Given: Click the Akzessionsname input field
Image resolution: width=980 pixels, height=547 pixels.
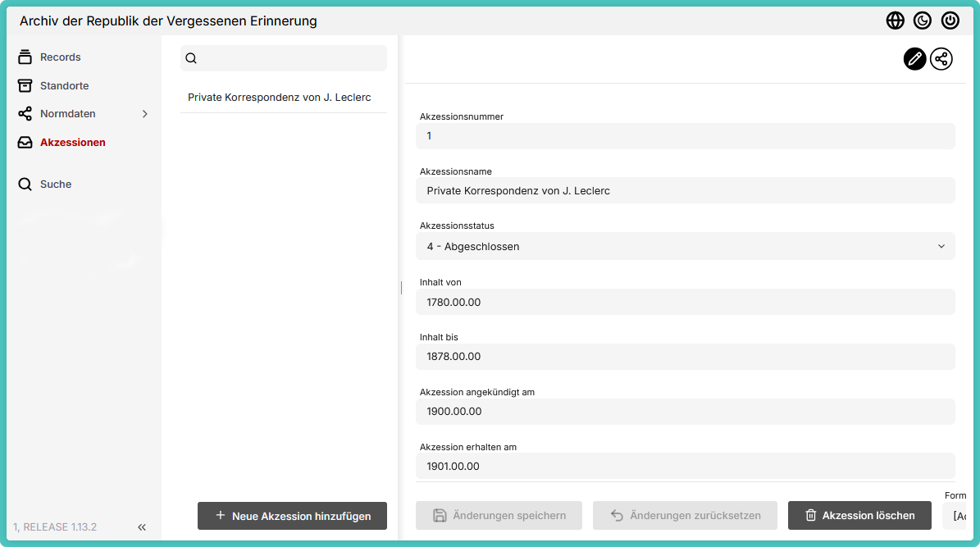Looking at the screenshot, I should point(685,191).
